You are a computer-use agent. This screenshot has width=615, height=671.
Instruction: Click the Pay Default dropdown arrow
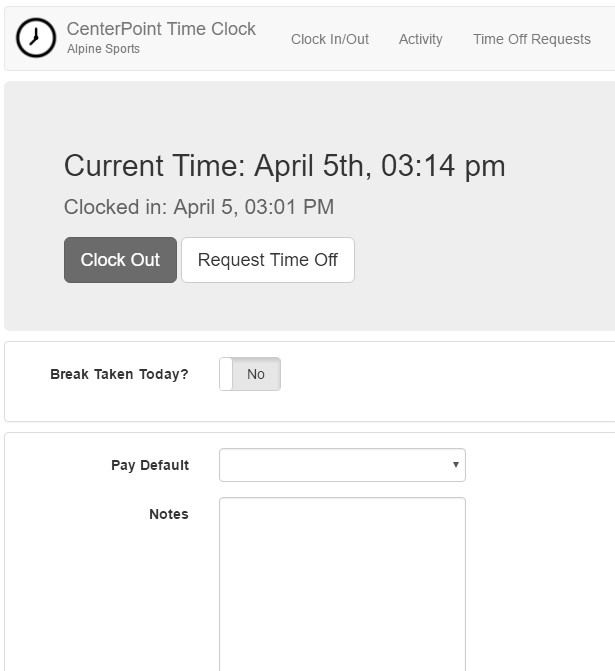(x=456, y=465)
